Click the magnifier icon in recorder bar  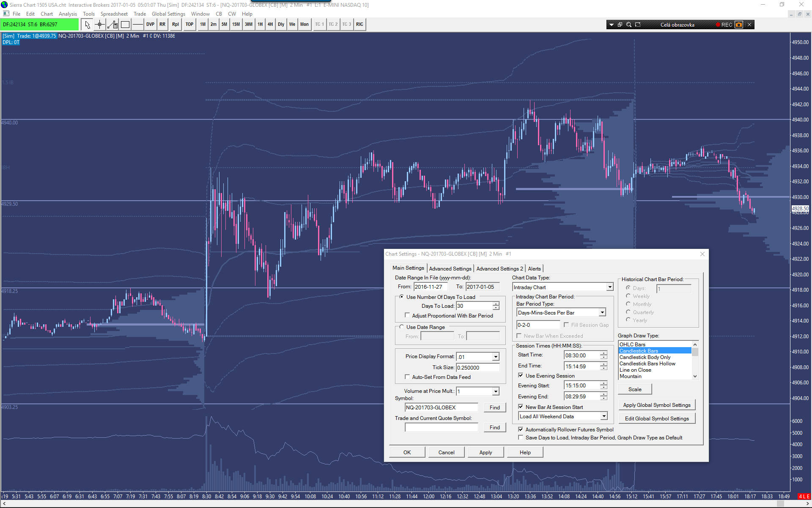(629, 25)
